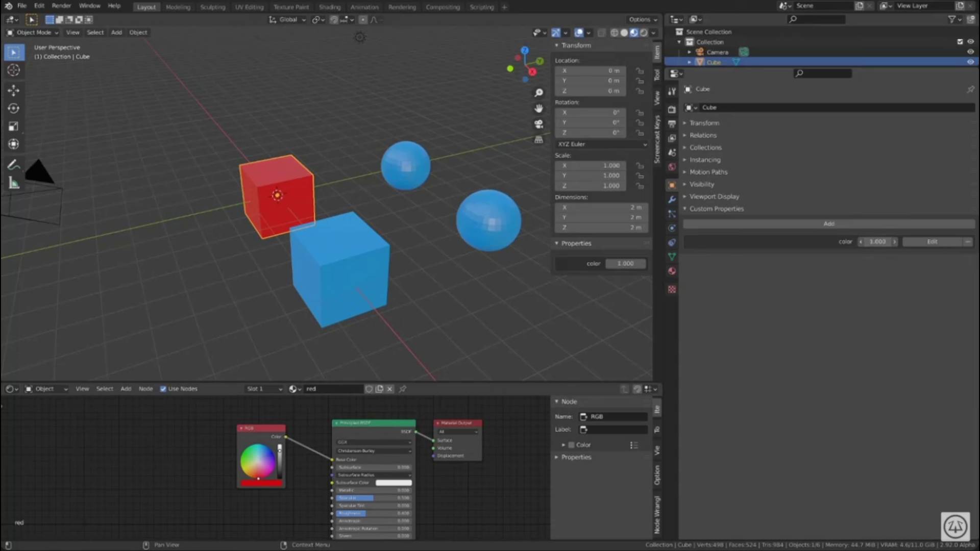
Task: Expand the Relations panel
Action: coord(703,135)
